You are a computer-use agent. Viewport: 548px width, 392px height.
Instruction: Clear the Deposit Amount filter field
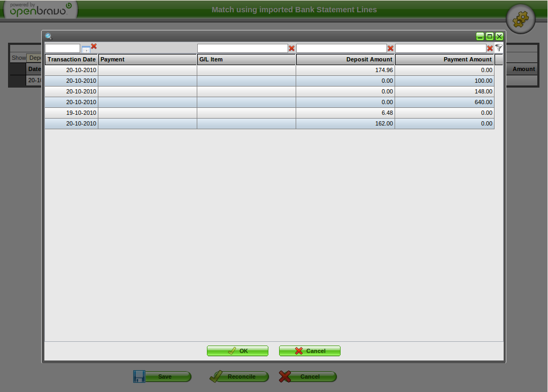click(390, 49)
